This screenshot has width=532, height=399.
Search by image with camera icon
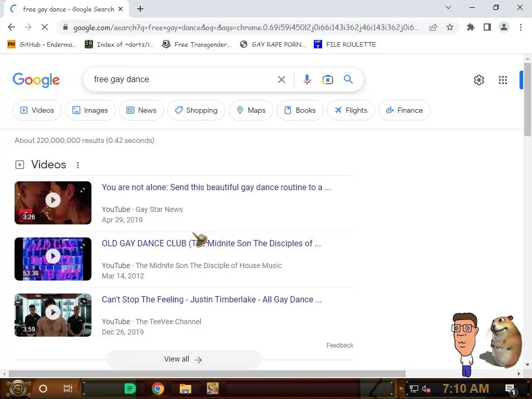(327, 79)
